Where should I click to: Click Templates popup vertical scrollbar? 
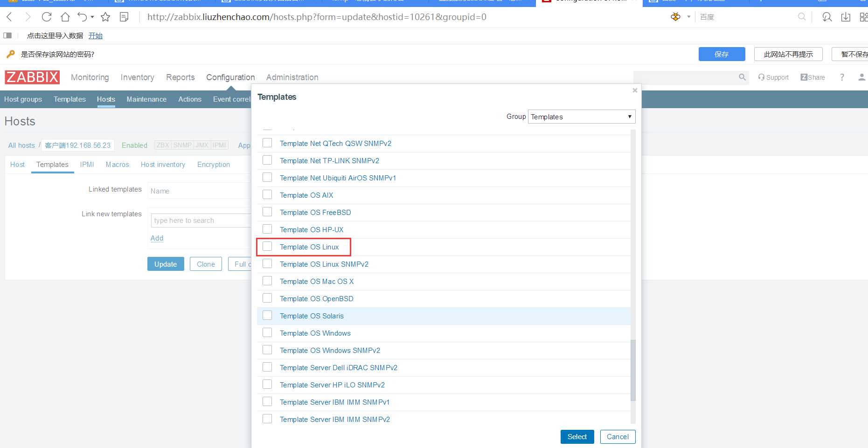point(633,370)
